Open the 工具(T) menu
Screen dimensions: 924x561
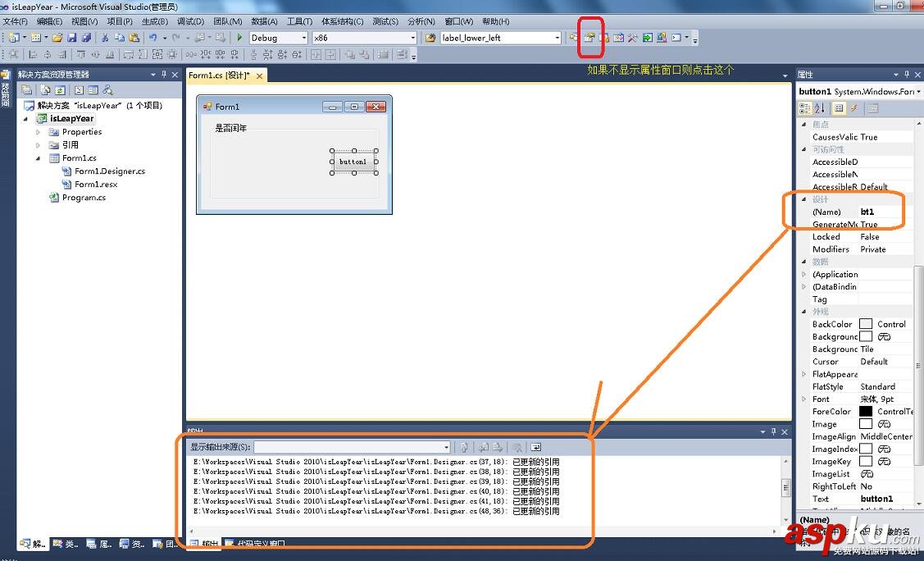point(299,21)
